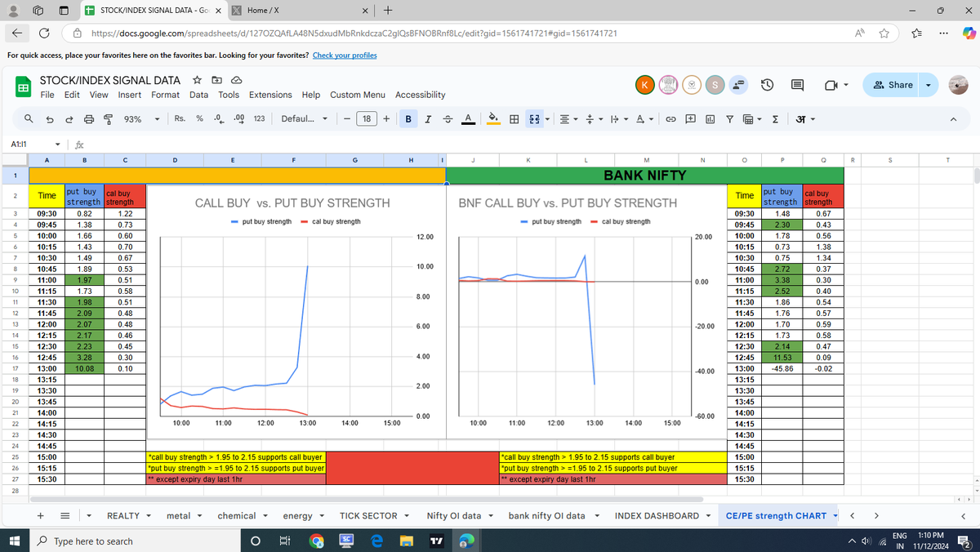Open text color picker
980x552 pixels.
(x=468, y=119)
